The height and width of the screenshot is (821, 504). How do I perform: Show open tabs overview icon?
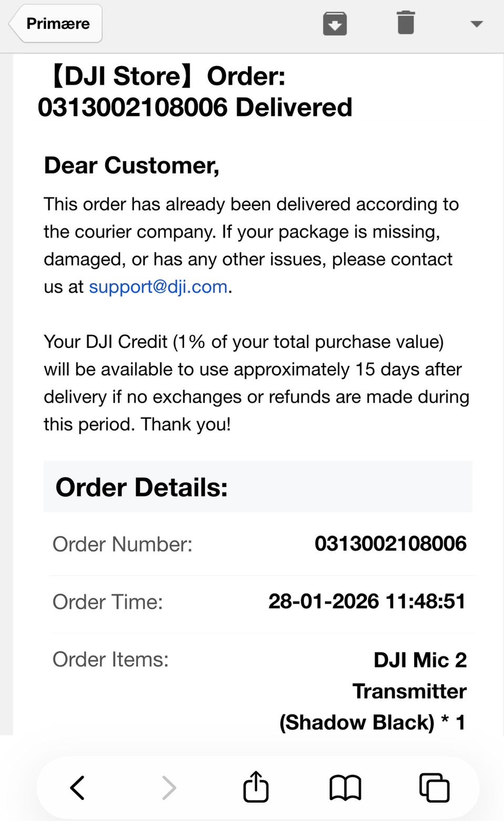click(434, 787)
